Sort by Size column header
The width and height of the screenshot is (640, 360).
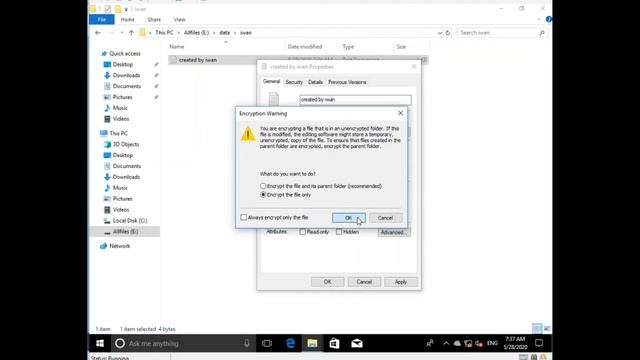click(x=411, y=47)
